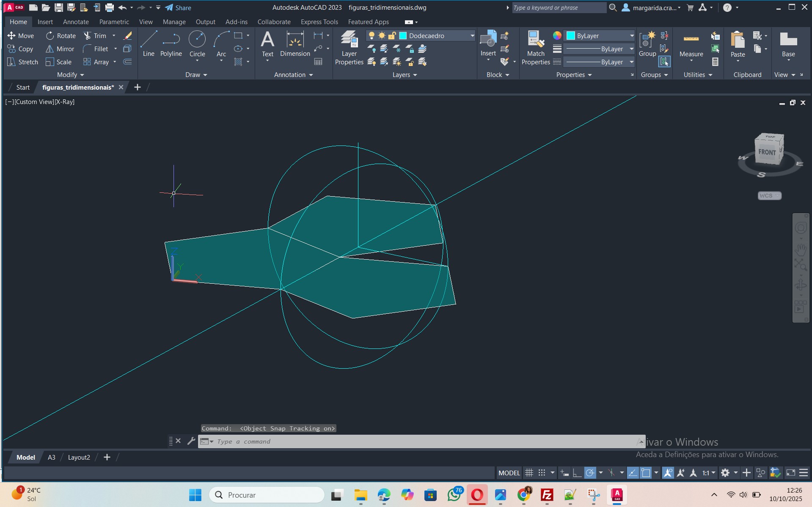The image size is (812, 507).
Task: Activate the Circle tool
Action: (x=197, y=44)
